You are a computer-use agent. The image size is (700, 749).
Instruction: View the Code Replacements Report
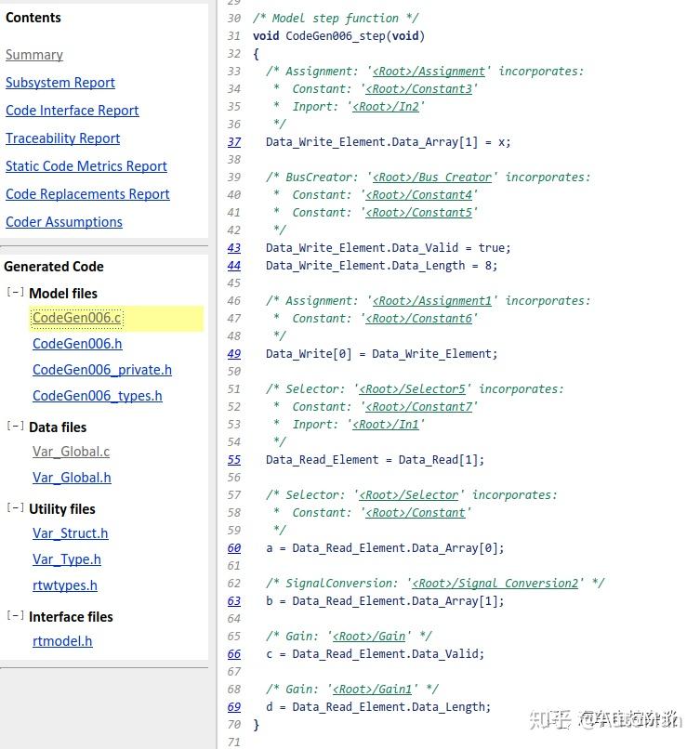click(87, 194)
